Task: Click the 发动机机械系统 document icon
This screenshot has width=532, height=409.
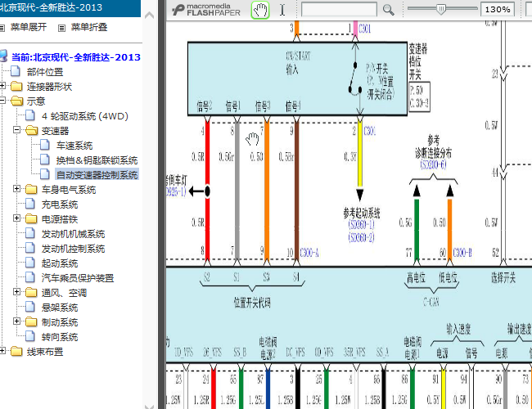Action: tap(29, 233)
